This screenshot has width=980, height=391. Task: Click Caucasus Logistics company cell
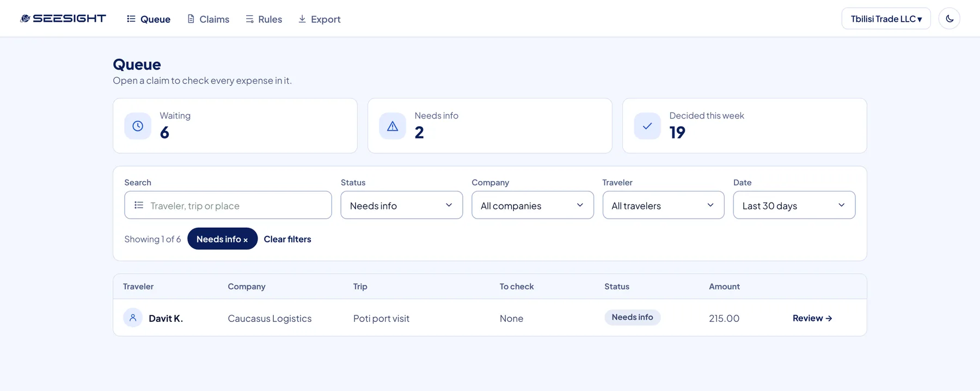269,319
